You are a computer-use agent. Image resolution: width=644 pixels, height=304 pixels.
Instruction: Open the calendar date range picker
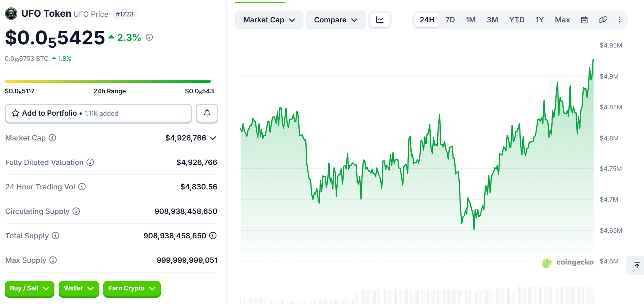[x=584, y=20]
